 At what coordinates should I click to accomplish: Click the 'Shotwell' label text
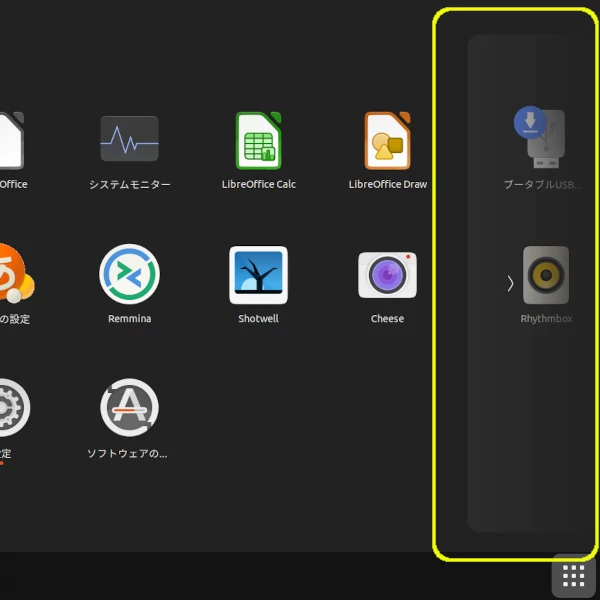click(x=258, y=319)
